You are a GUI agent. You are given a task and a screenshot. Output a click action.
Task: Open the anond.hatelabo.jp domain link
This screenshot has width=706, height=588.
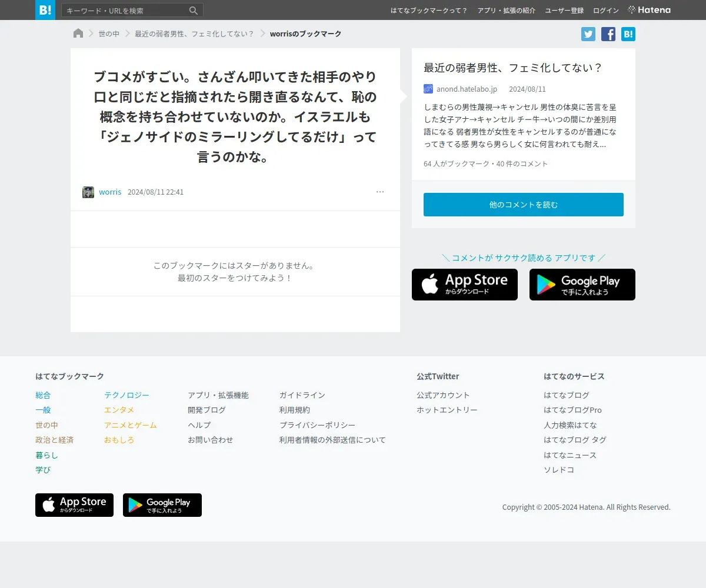click(x=467, y=89)
